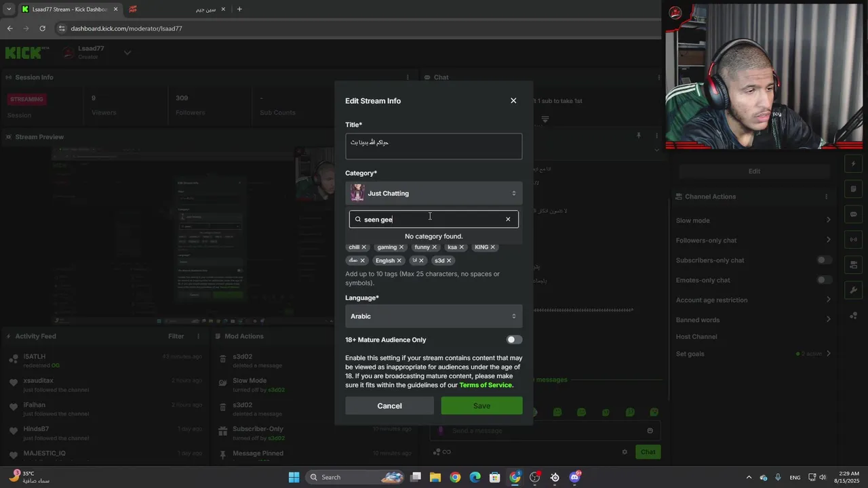
Task: Toggle 18+ Mature Audience Only switch
Action: coord(514,340)
